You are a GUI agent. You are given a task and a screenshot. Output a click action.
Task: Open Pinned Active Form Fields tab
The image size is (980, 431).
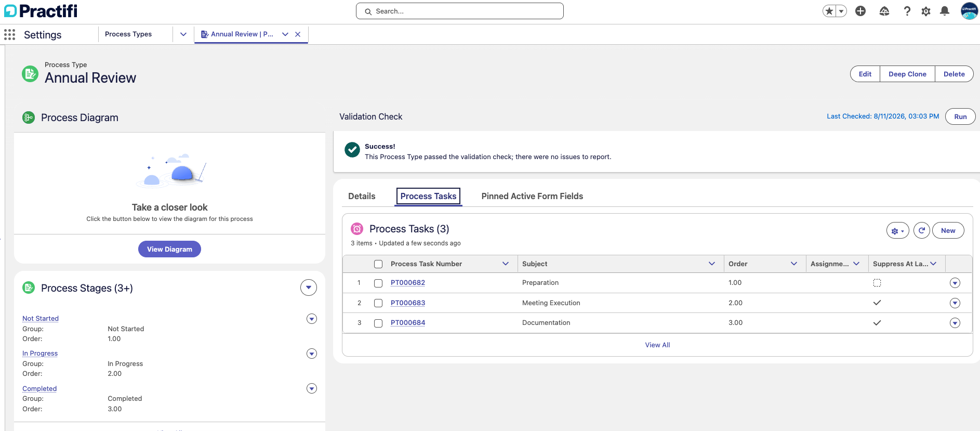coord(532,196)
